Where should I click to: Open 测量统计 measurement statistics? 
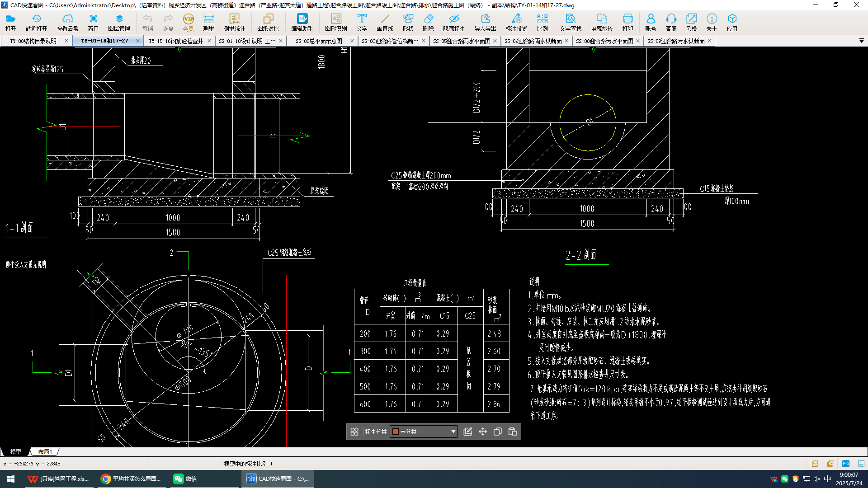click(x=234, y=23)
